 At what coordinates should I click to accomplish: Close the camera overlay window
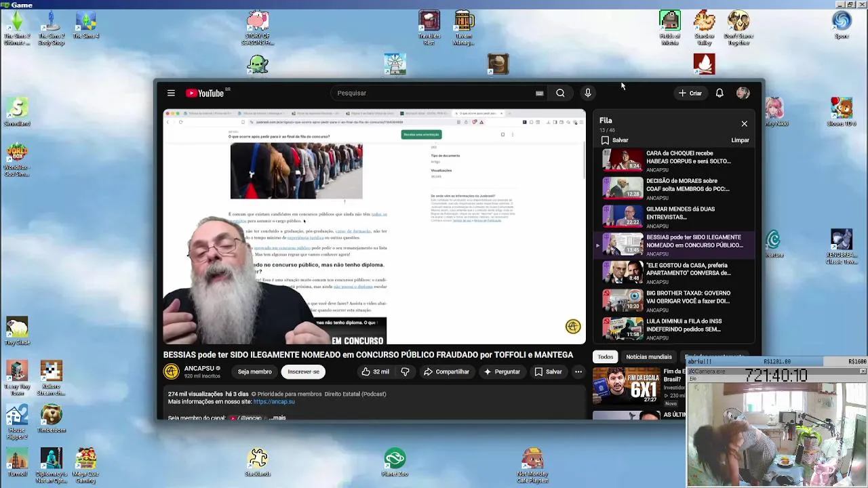coord(863,371)
